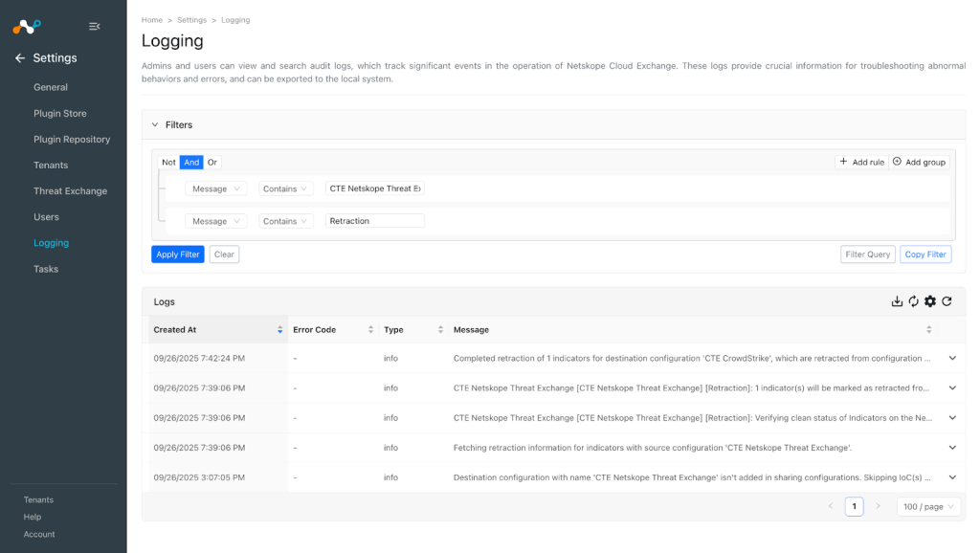Open Threat Exchange menu item
980x553 pixels.
(71, 191)
